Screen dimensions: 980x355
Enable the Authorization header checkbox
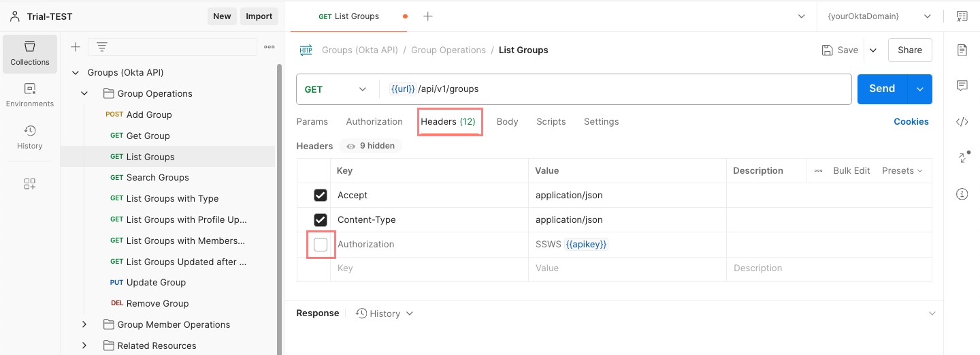(x=321, y=245)
